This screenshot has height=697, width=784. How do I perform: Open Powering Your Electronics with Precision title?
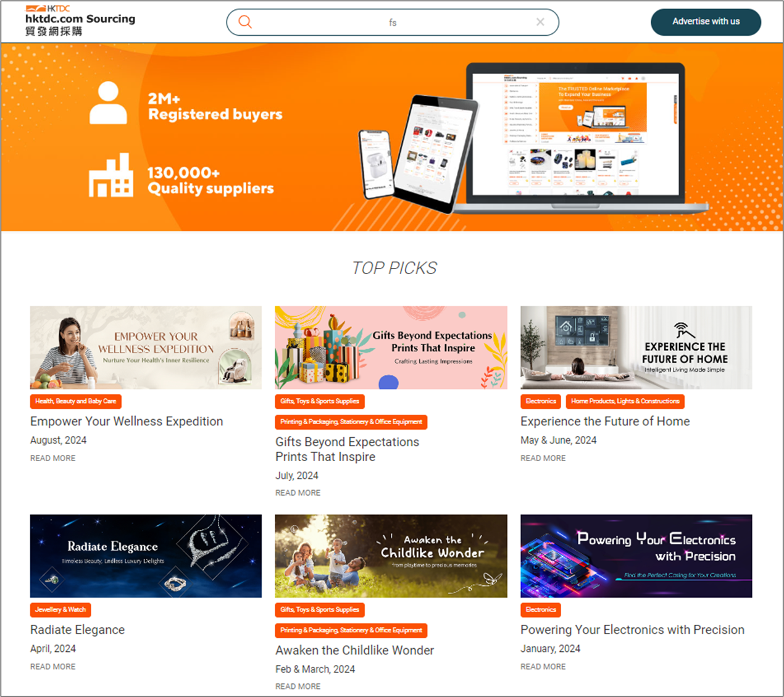(x=632, y=630)
